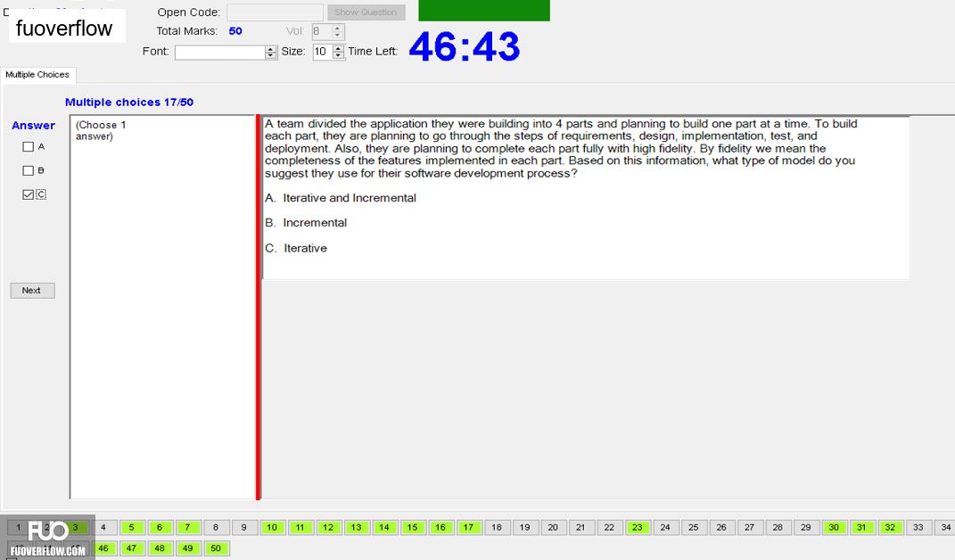Go to question 18

pyautogui.click(x=497, y=527)
